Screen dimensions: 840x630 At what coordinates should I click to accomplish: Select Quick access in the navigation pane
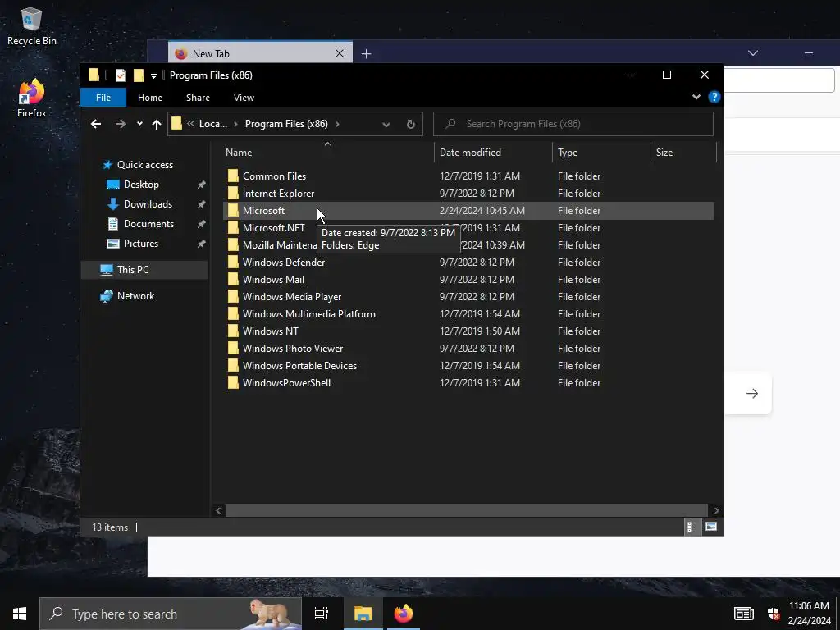[x=144, y=165]
